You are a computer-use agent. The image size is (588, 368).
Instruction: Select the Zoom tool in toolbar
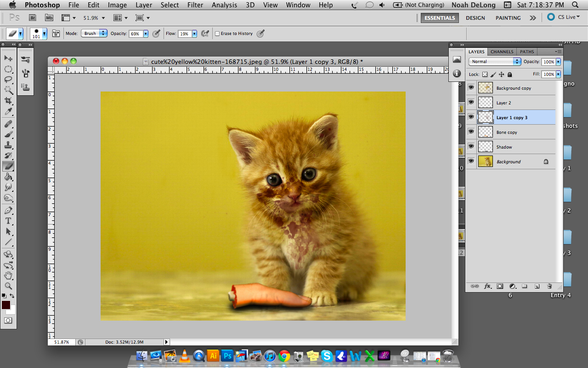(x=8, y=286)
